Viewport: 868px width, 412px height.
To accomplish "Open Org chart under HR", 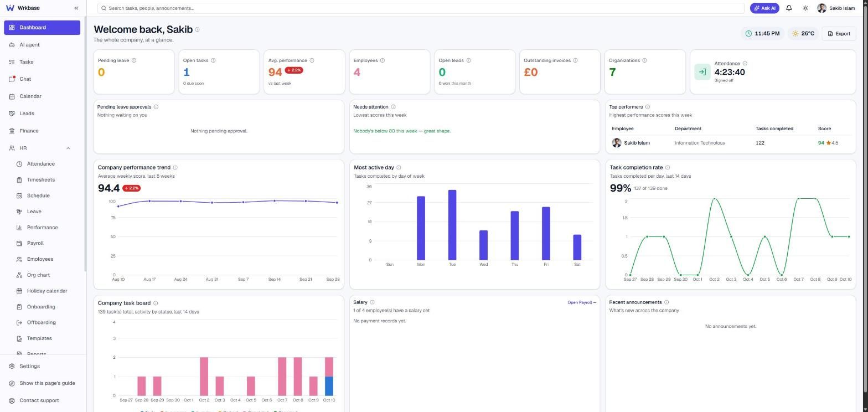I will [46, 275].
